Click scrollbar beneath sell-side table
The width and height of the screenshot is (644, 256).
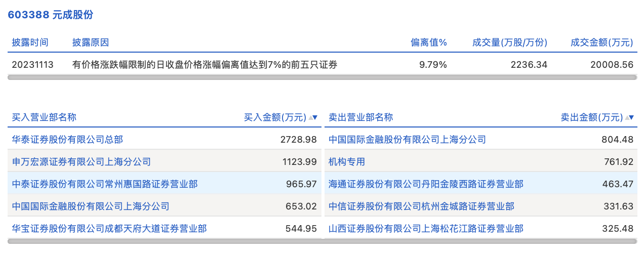[x=480, y=241]
